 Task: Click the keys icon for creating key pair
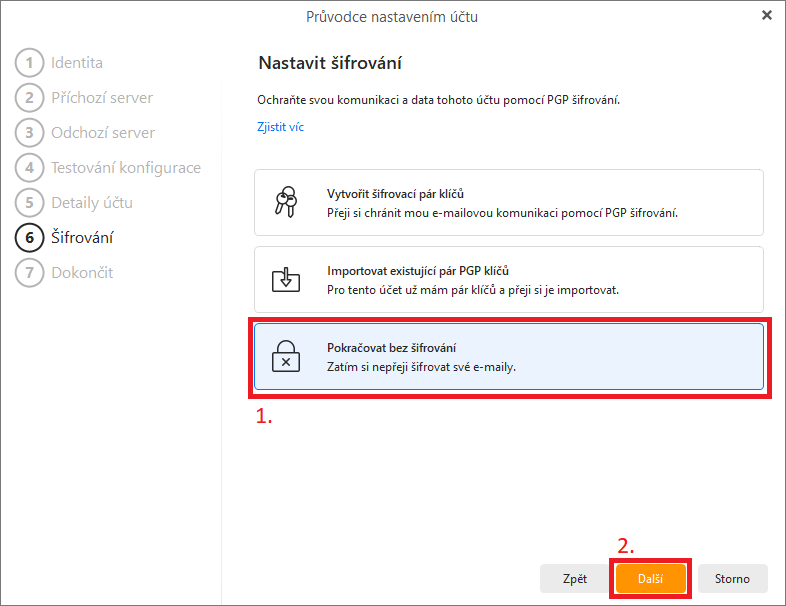(286, 202)
